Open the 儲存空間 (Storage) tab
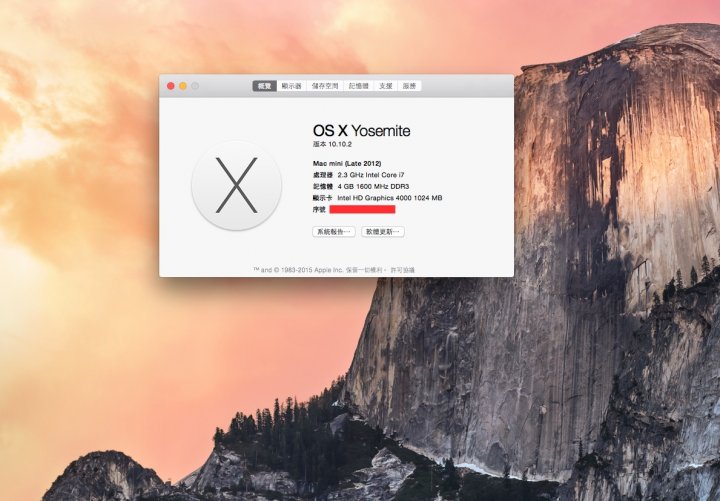The height and width of the screenshot is (501, 720). tap(325, 86)
